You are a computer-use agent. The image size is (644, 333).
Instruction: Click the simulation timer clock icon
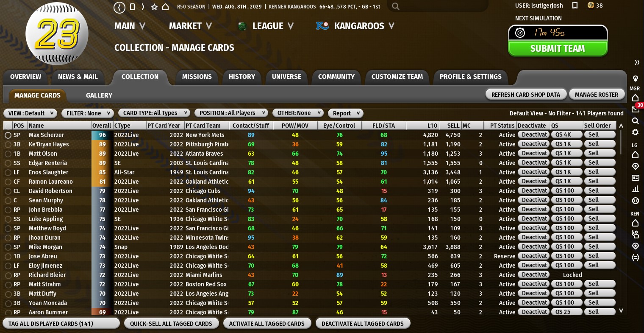520,33
